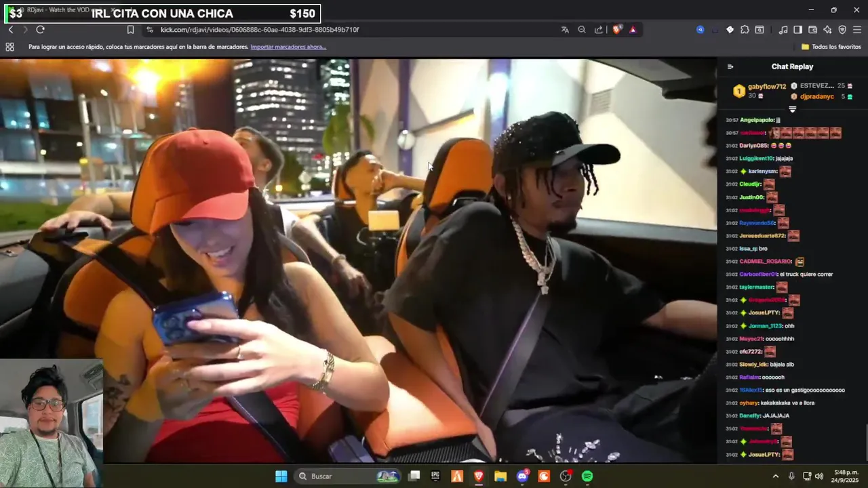Click the video player to pause
This screenshot has width=868, height=488.
(358, 260)
